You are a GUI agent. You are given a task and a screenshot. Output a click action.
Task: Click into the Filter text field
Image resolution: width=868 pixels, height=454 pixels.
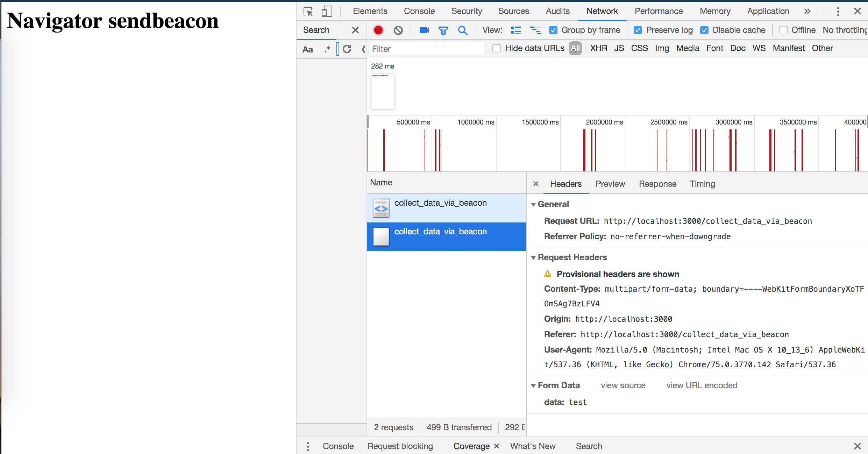click(x=427, y=49)
